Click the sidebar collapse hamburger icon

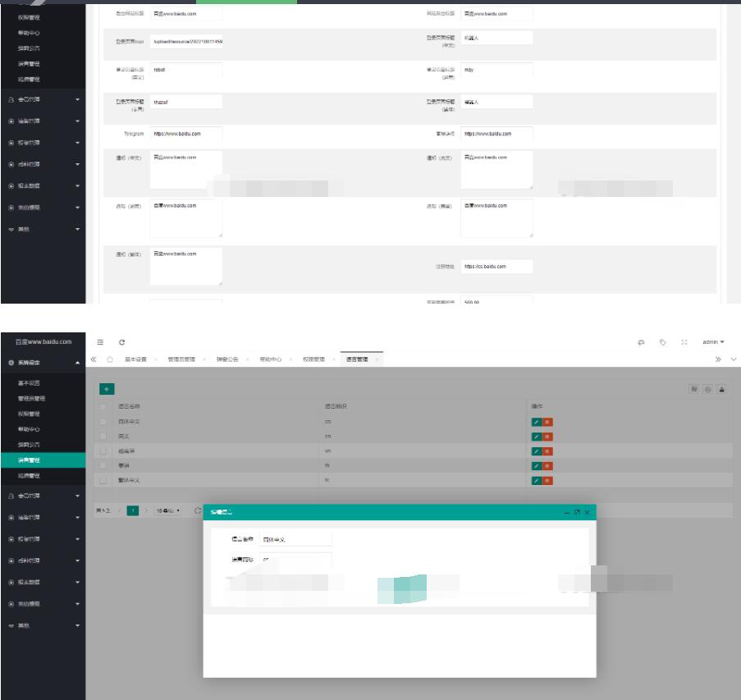tap(100, 341)
